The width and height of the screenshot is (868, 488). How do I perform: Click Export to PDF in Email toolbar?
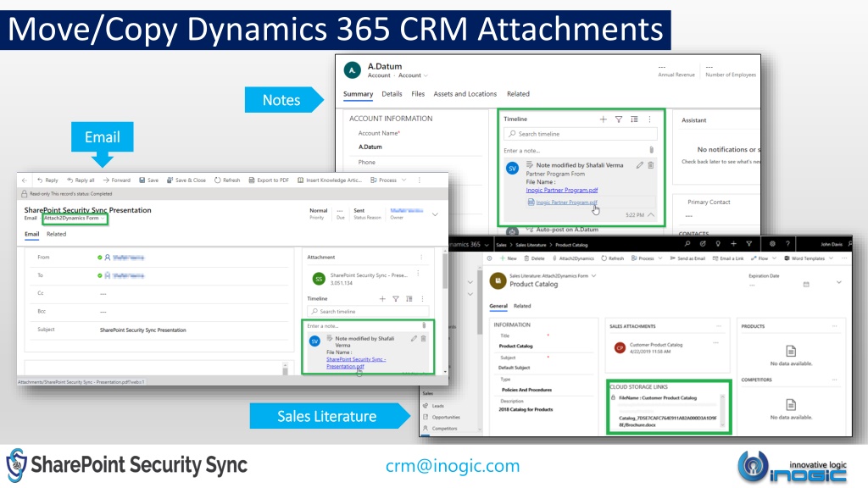[x=269, y=180]
